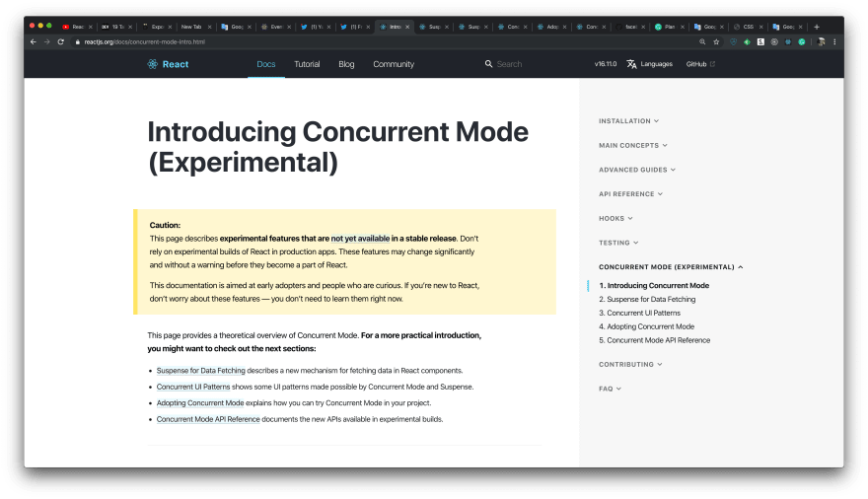Click the 'Caution:' label in yellow box
868x499 pixels.
pos(165,225)
